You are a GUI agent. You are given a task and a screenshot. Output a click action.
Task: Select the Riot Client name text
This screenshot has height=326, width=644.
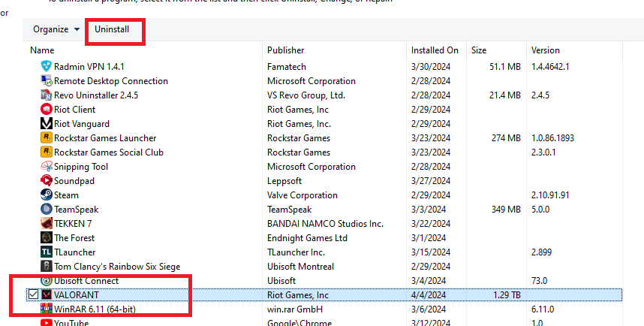[x=75, y=110]
